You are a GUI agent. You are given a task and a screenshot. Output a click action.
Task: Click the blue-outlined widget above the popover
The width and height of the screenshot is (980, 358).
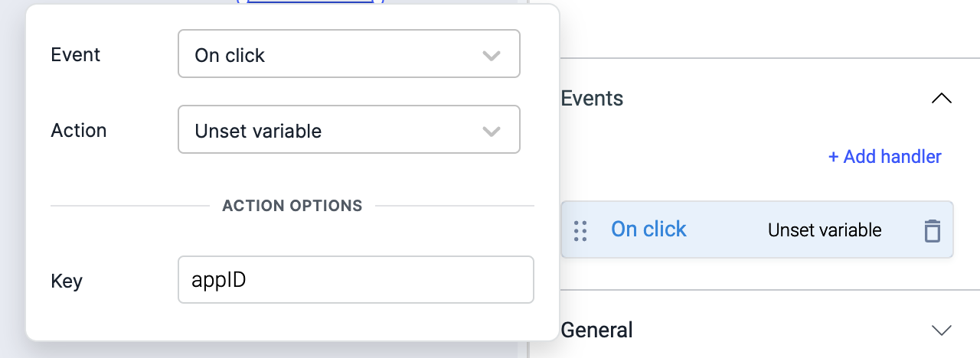pos(311,2)
